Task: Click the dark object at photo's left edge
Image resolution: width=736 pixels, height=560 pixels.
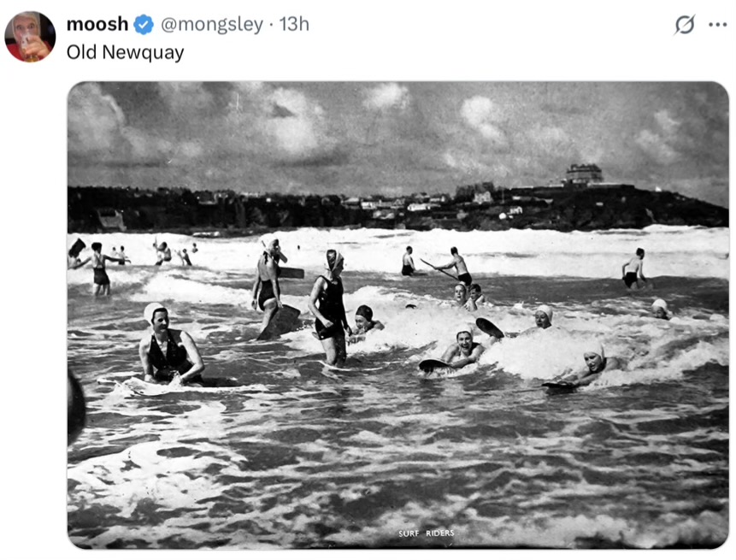Action: (76, 406)
